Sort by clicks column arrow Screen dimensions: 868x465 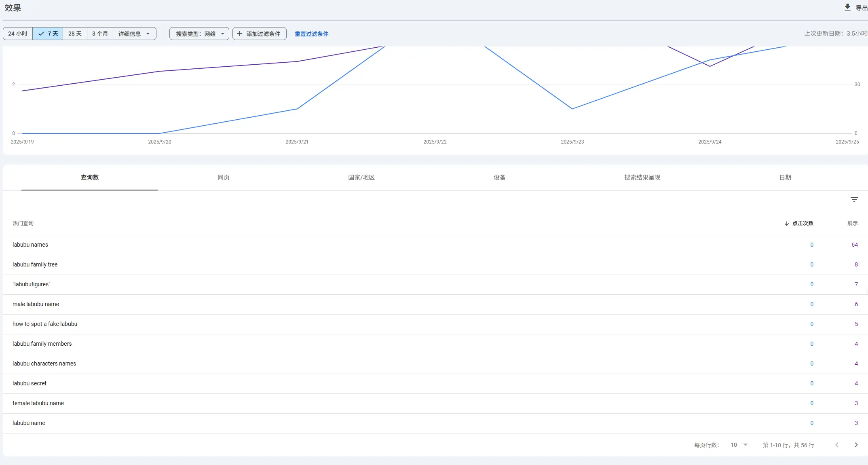coord(786,224)
